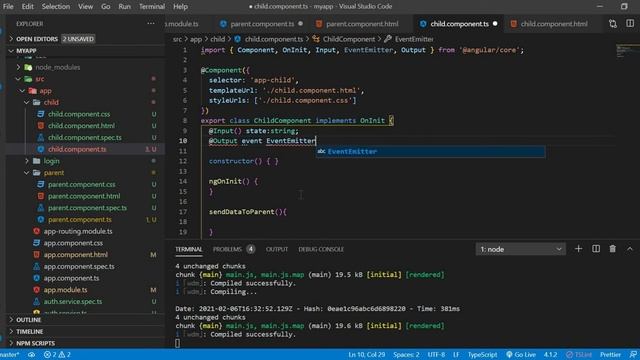This screenshot has width=640, height=360.
Task: Switch to child.component.html editor tab
Action: 554,24
